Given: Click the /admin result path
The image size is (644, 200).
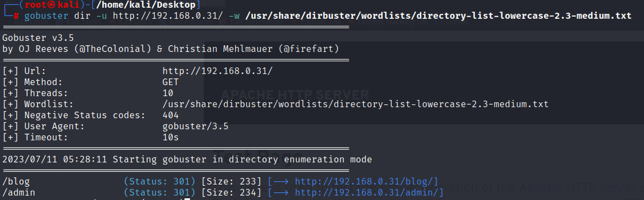Looking at the screenshot, I should tap(18, 192).
